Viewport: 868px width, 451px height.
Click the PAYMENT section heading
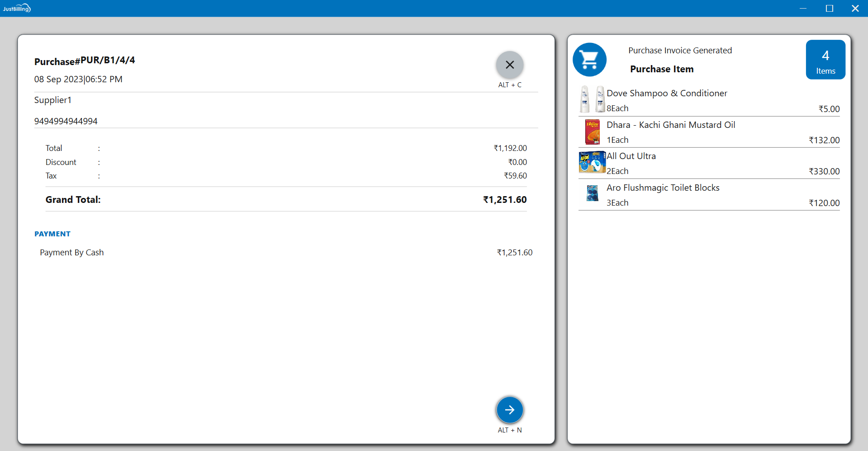click(x=52, y=234)
